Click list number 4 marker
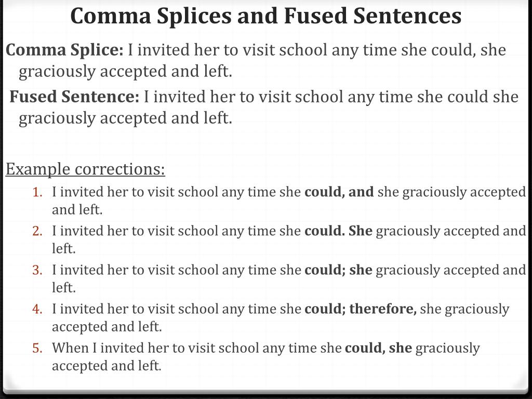The image size is (532, 399). 37,310
